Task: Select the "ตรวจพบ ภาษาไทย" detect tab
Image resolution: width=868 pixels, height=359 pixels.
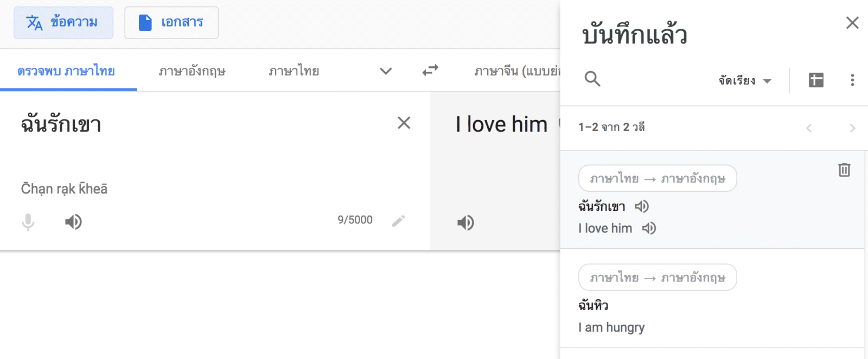Action: pos(66,71)
